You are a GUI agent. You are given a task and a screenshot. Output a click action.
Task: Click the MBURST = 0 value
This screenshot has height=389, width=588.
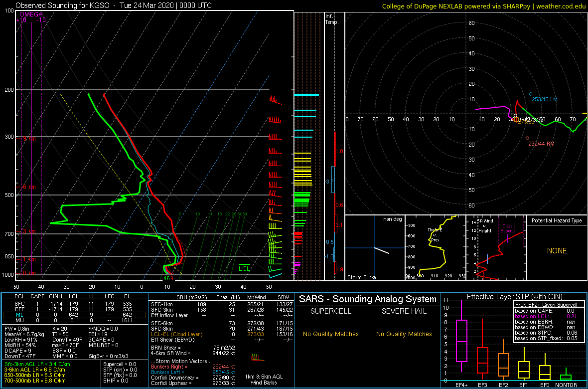click(x=104, y=346)
